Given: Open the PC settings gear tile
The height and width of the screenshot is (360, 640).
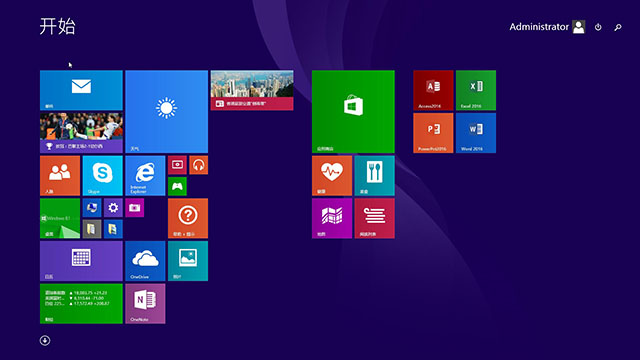Looking at the screenshot, I should (x=113, y=208).
